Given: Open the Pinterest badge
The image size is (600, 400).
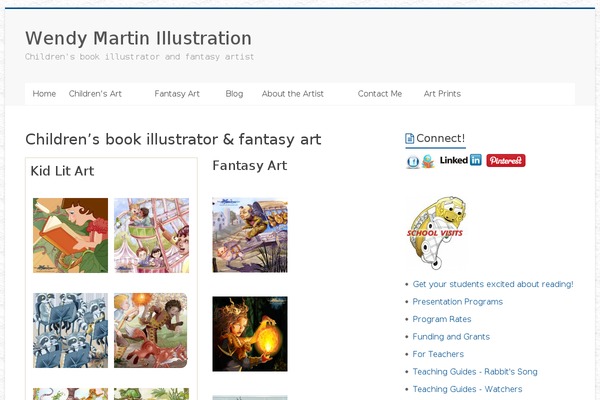Looking at the screenshot, I should pyautogui.click(x=505, y=160).
